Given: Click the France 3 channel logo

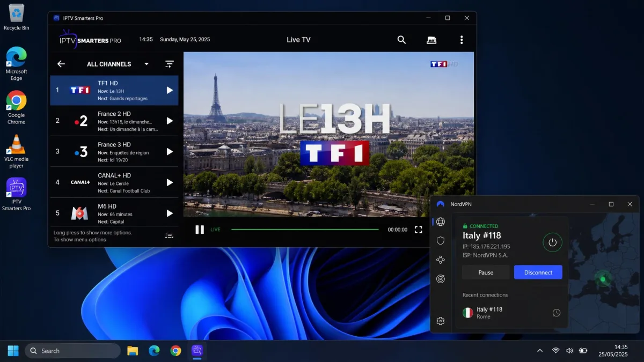Looking at the screenshot, I should point(80,152).
